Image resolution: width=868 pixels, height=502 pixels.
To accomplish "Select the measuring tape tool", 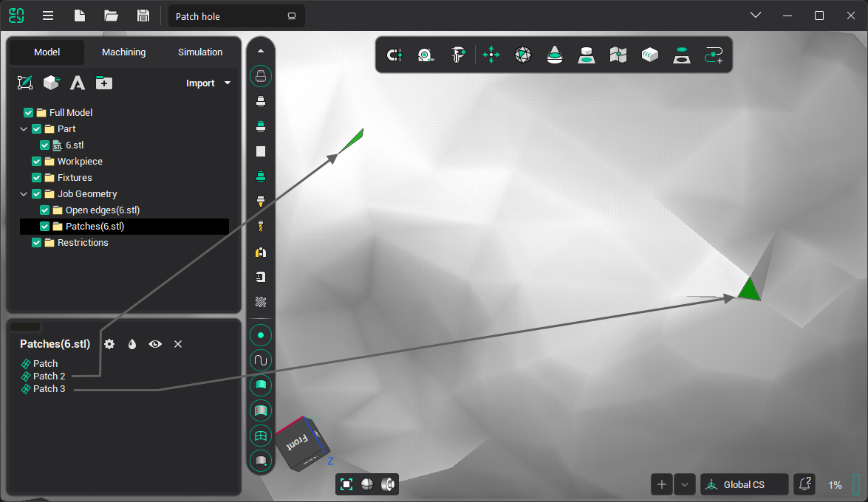I will (426, 54).
